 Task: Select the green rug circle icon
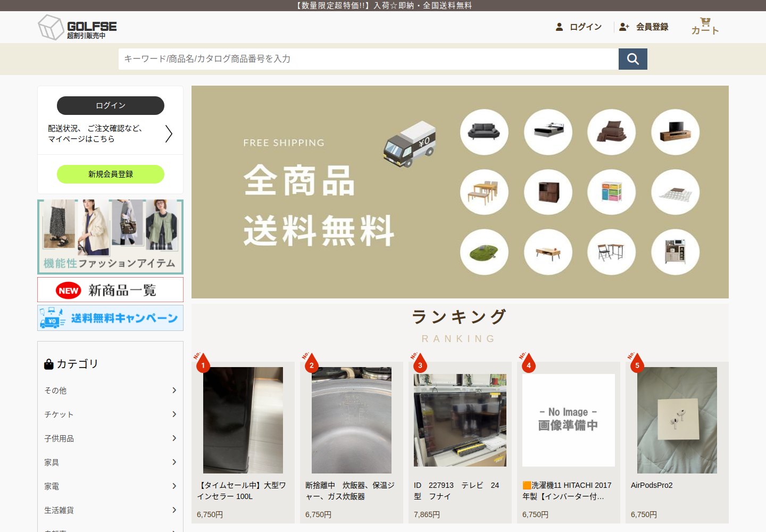coord(484,252)
